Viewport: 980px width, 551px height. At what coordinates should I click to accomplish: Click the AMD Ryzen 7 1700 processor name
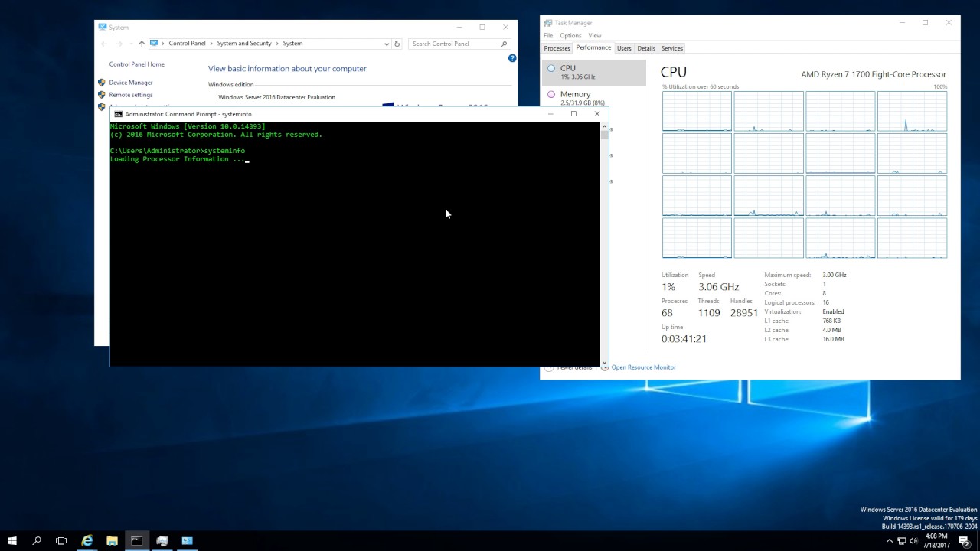[874, 74]
